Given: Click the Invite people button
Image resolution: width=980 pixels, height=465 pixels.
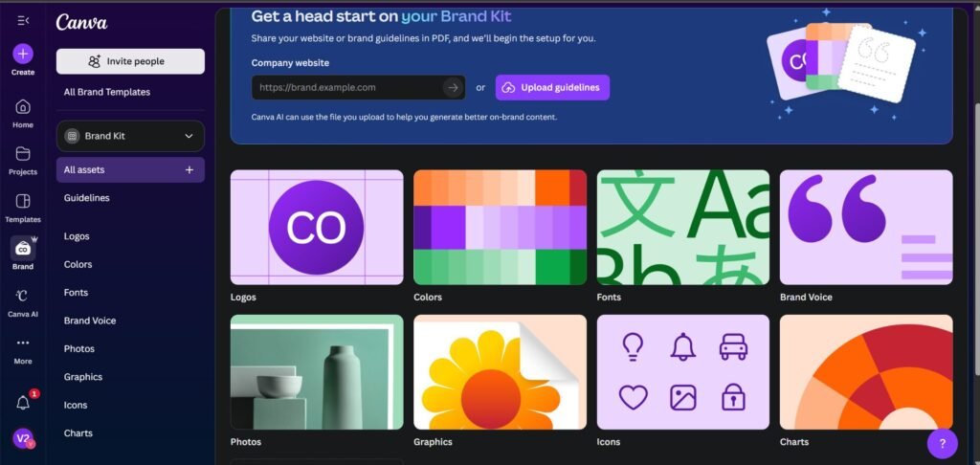Looking at the screenshot, I should [130, 61].
